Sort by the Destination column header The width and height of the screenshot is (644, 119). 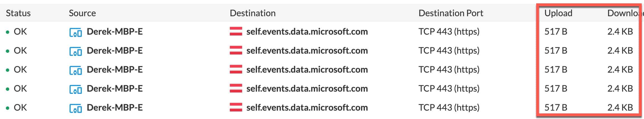(x=253, y=13)
